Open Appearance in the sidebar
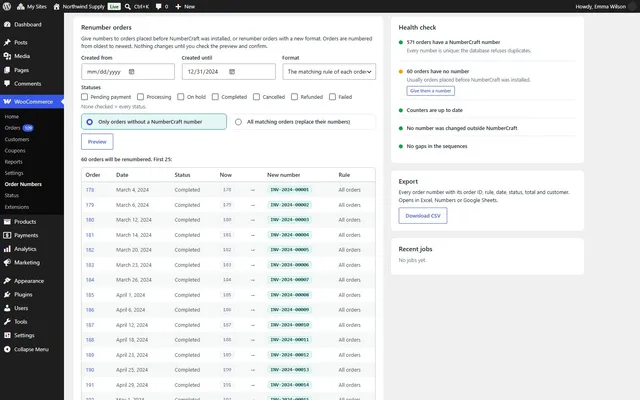The image size is (640, 400). point(32,281)
